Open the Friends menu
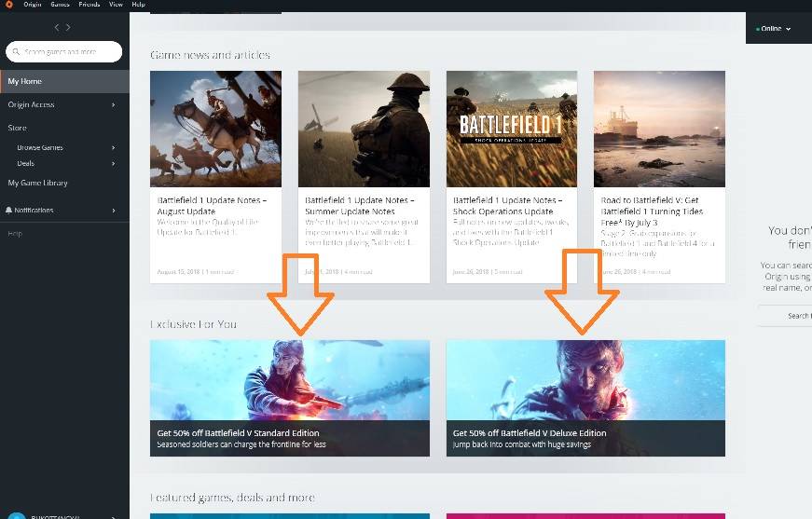Screen dimensions: 812x519 [x=89, y=5]
